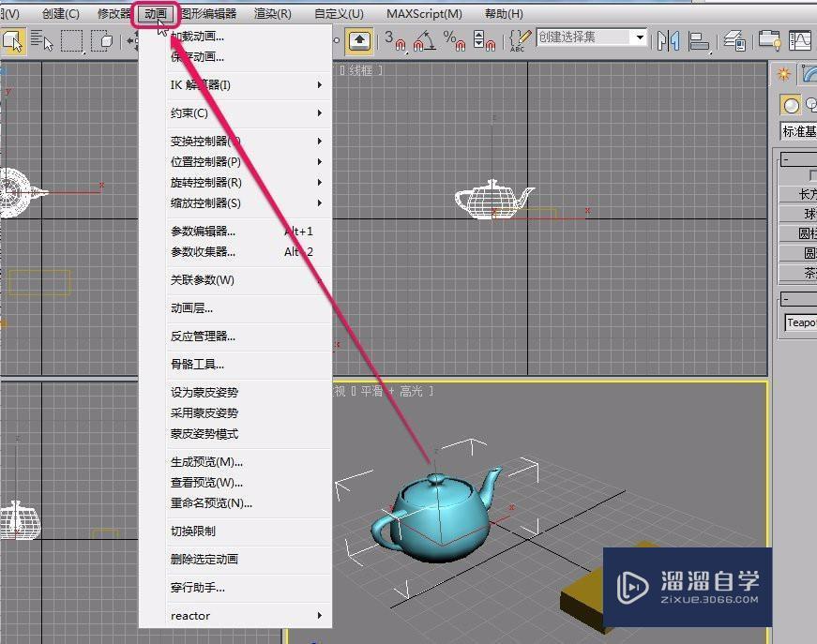Select the object selection arrow tool
Image resolution: width=817 pixels, height=644 pixels.
(11, 40)
